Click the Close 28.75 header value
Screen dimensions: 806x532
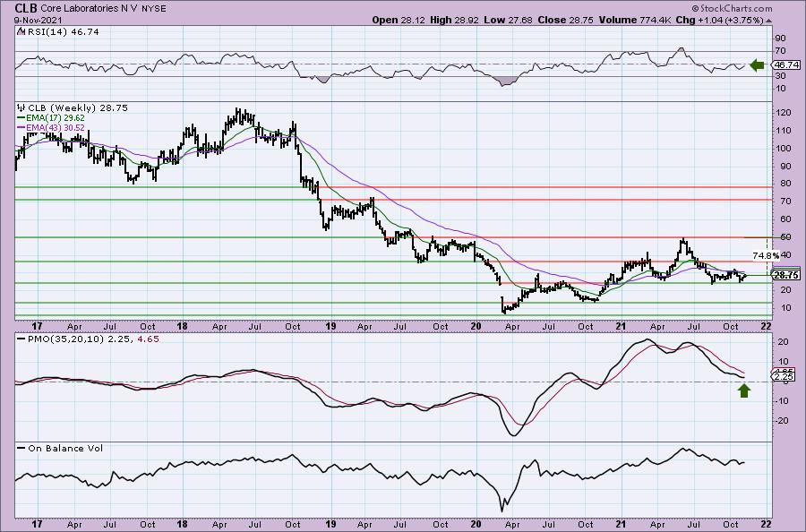[565, 20]
